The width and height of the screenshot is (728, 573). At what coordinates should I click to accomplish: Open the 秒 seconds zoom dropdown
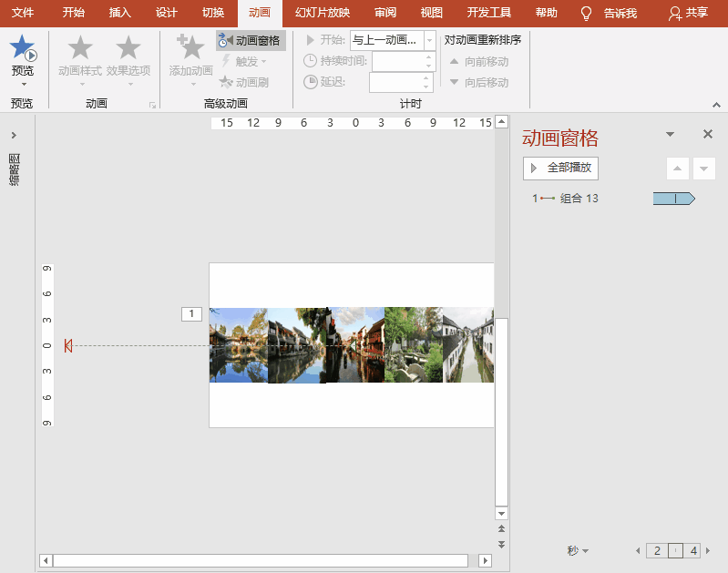[578, 550]
